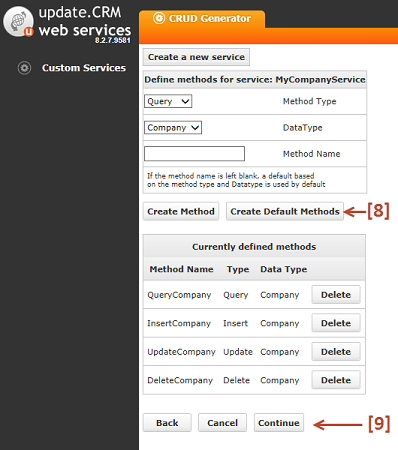The image size is (398, 450).
Task: Click the version number 8.2.7.9581
Action: click(113, 40)
